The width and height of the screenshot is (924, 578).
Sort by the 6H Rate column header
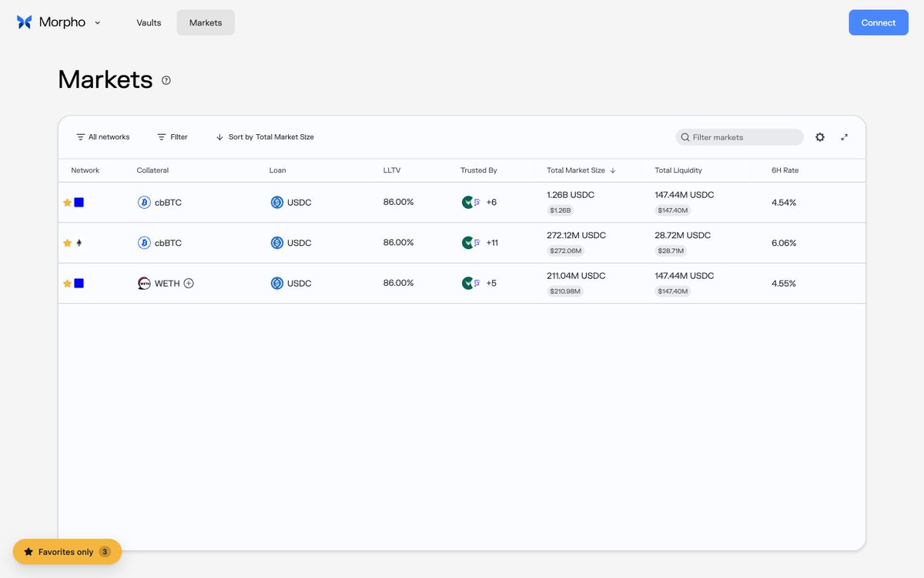click(785, 170)
